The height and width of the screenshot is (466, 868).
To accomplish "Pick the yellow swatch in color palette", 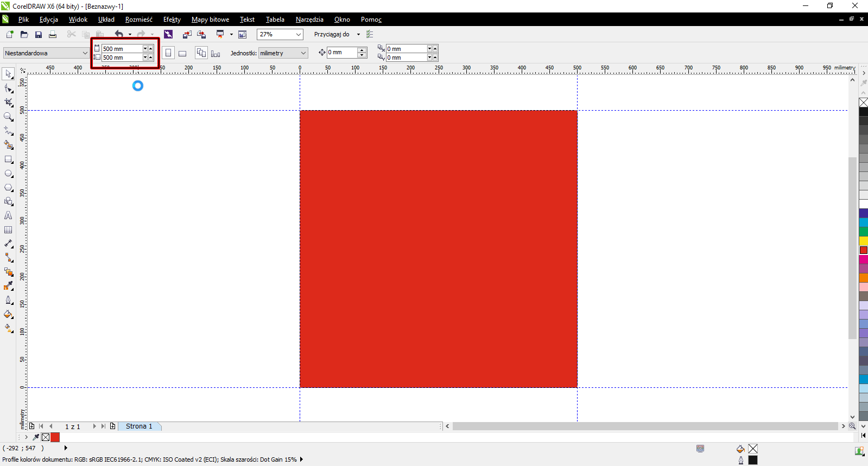I will (863, 241).
